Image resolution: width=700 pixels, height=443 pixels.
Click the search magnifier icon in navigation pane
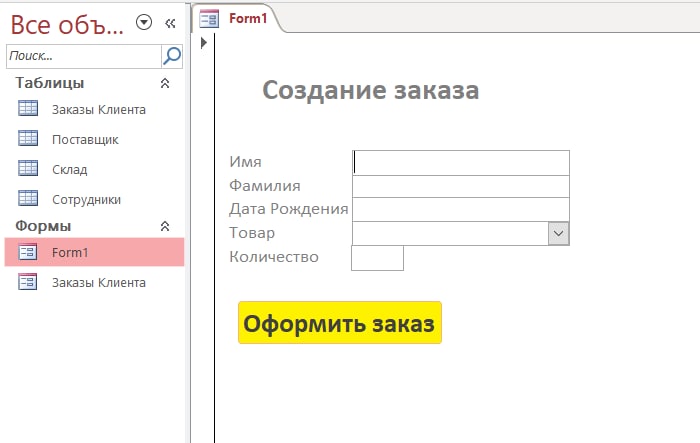pos(172,56)
